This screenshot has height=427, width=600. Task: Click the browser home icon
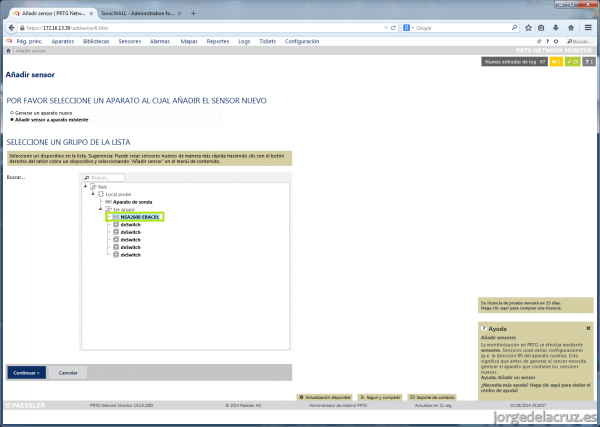pos(571,28)
